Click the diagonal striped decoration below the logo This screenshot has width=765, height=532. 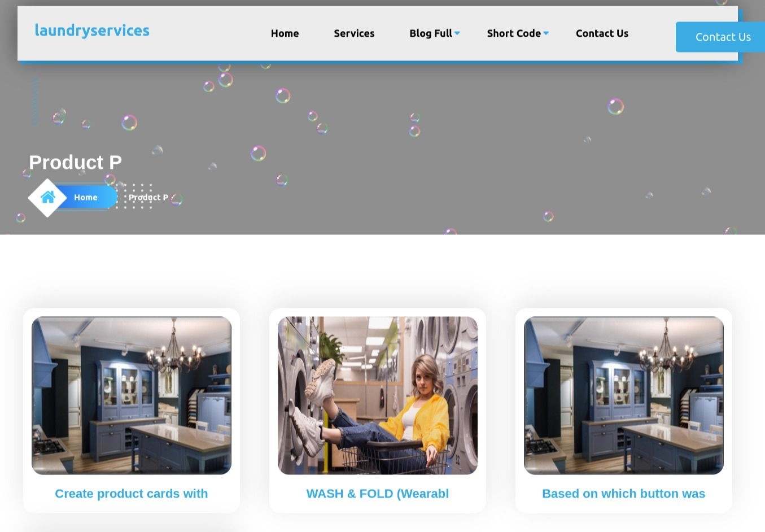coord(35,102)
